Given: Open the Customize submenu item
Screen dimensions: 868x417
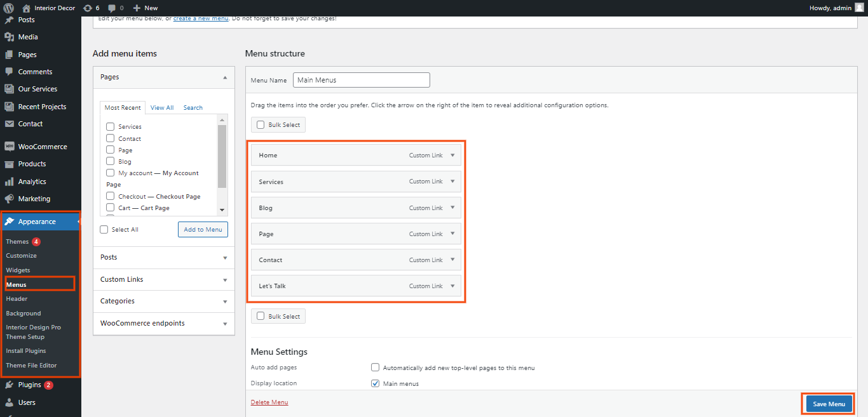Looking at the screenshot, I should (x=22, y=256).
